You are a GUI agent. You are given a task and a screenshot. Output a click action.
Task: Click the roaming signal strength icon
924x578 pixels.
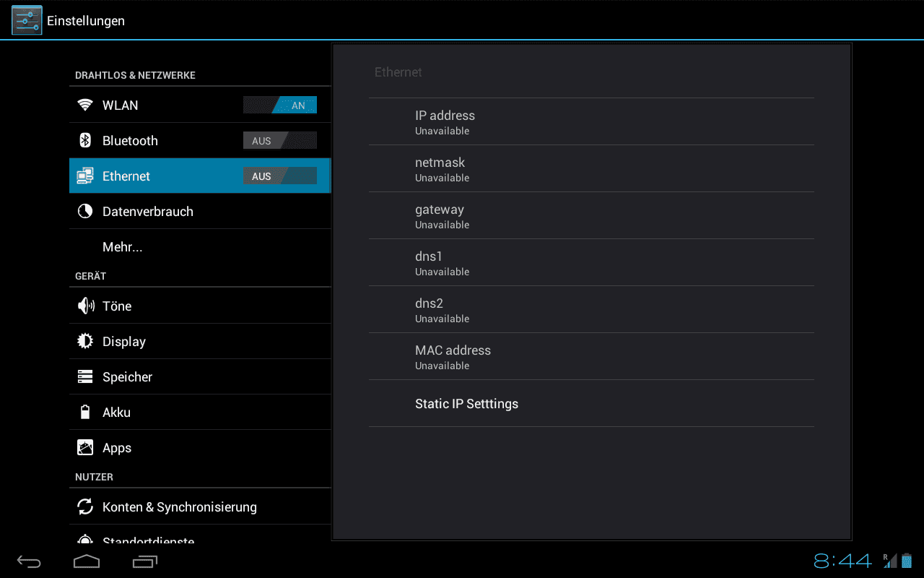coord(890,561)
